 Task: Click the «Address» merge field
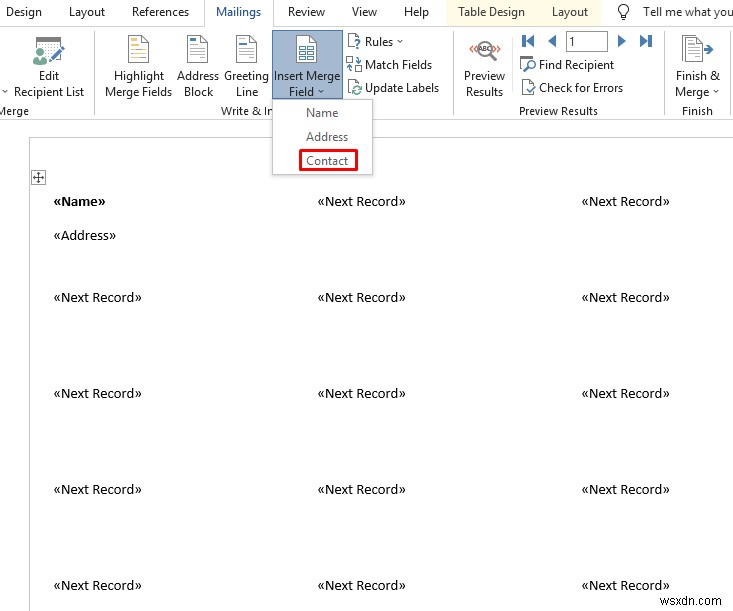pos(85,235)
